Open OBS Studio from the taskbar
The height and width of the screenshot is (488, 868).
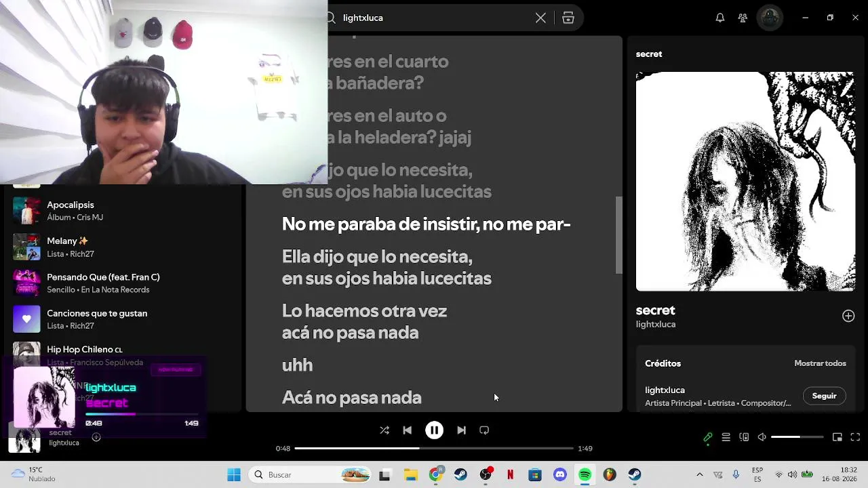(486, 474)
